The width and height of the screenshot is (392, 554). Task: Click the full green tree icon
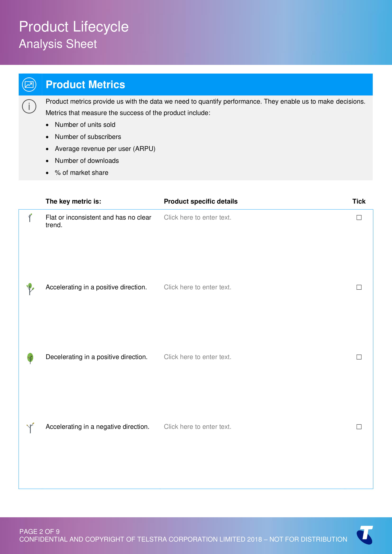pyautogui.click(x=30, y=358)
